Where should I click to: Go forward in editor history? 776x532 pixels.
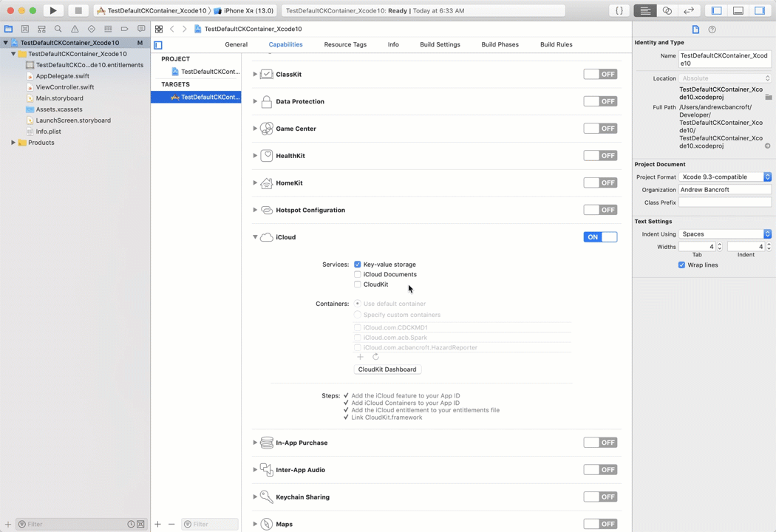185,29
